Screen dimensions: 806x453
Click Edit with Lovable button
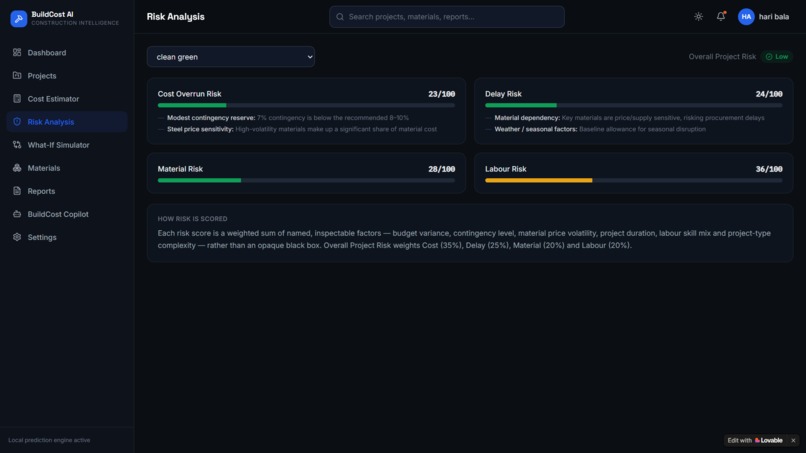coord(755,440)
